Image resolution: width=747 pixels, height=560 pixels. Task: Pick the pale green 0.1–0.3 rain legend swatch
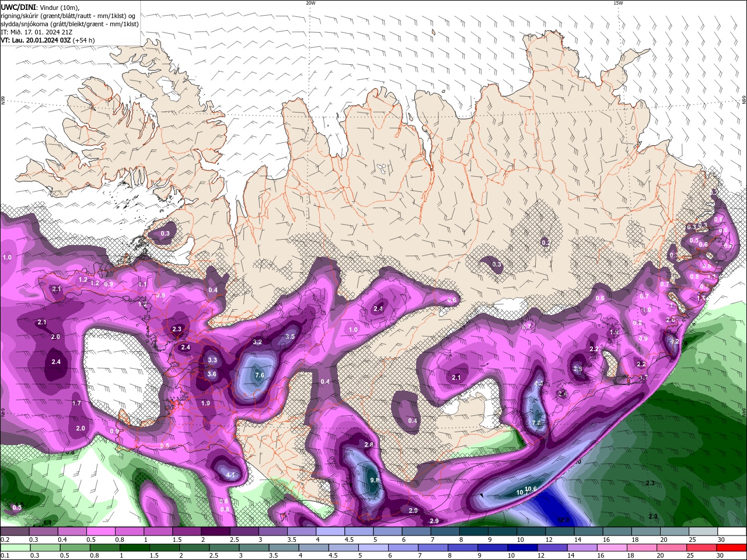tap(15, 548)
